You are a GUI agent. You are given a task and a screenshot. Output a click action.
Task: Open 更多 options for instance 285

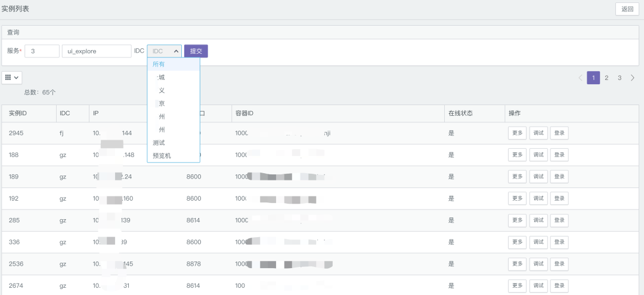pos(517,220)
